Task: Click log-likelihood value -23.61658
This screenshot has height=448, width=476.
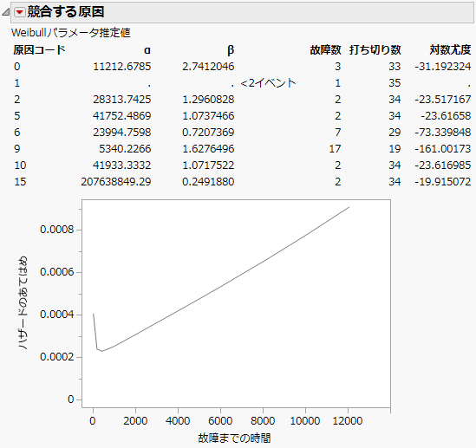Action: click(446, 115)
